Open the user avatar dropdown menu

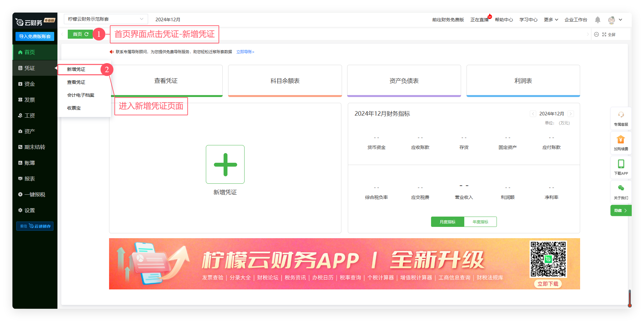[x=615, y=20]
